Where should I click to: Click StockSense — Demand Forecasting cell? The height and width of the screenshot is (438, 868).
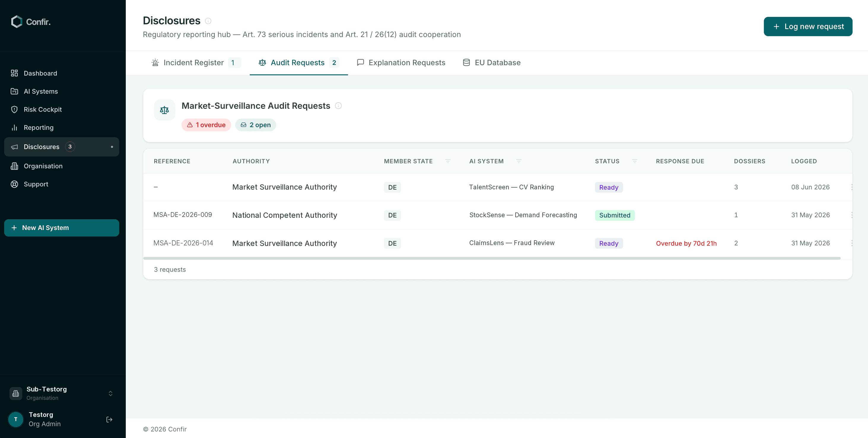(x=523, y=215)
